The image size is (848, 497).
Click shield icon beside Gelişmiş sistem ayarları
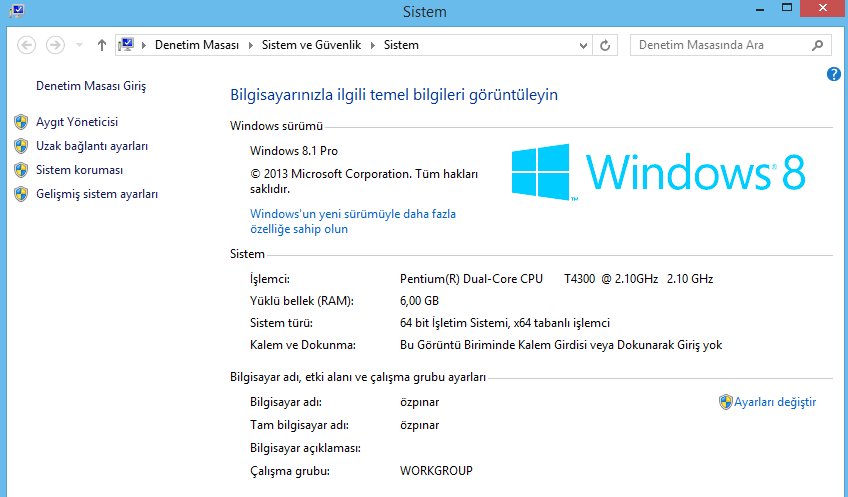click(21, 194)
